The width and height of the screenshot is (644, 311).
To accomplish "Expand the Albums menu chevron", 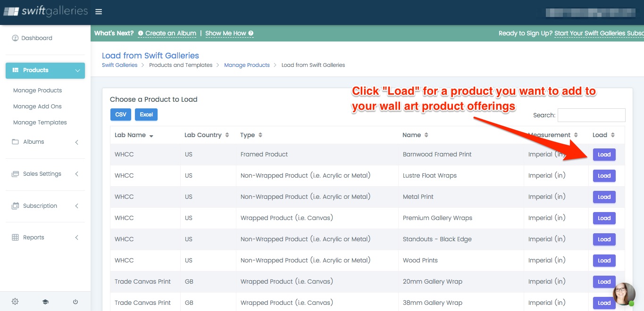I will coord(76,142).
